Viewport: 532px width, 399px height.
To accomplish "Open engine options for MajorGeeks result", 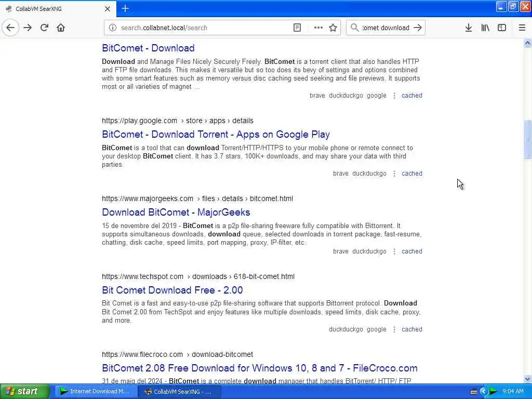I will [394, 251].
